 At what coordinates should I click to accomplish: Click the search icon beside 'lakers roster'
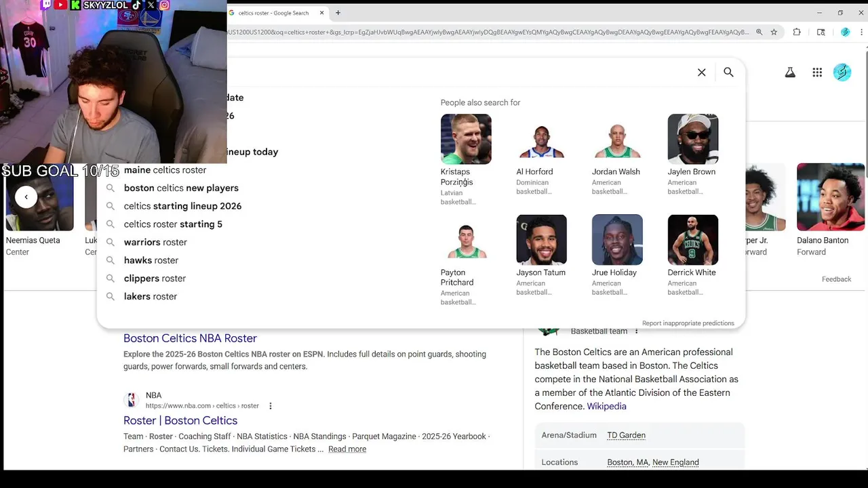(x=110, y=297)
